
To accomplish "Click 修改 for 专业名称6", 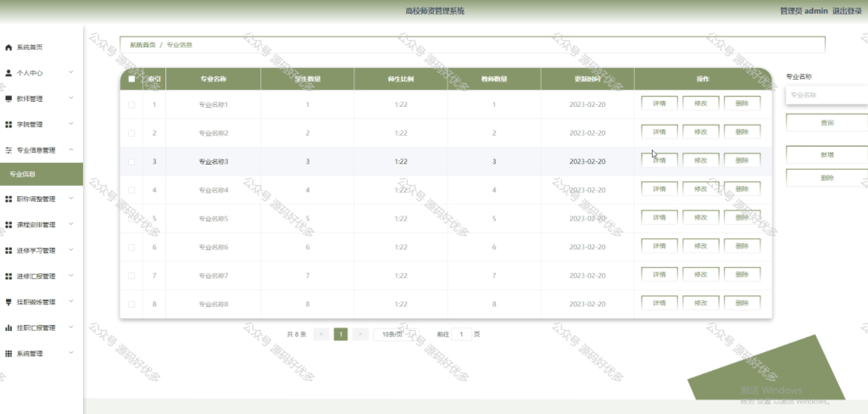I will click(701, 246).
